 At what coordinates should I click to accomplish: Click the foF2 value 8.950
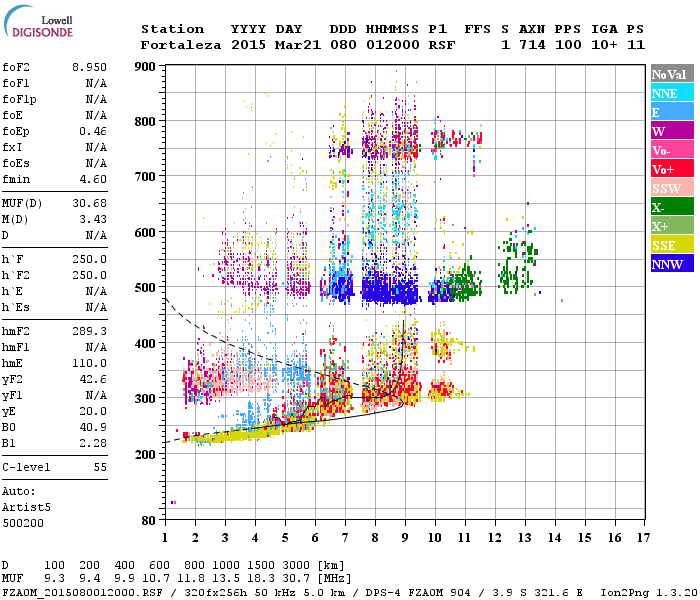point(89,69)
